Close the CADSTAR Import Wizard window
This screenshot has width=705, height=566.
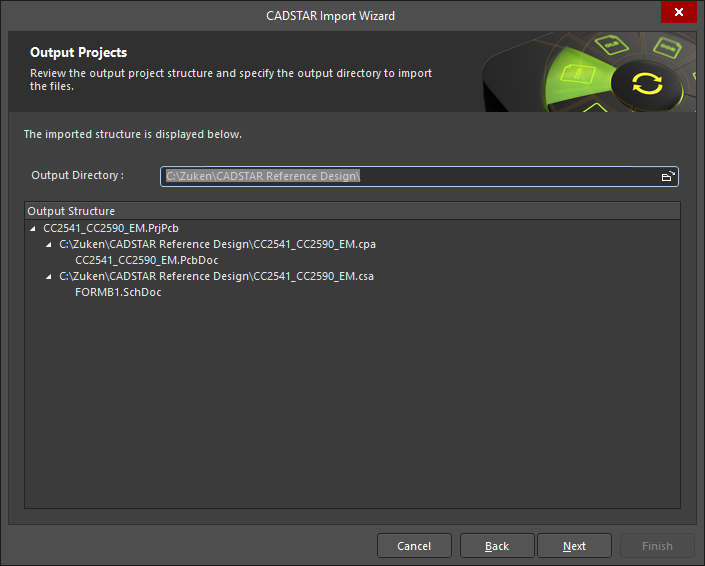tap(678, 12)
